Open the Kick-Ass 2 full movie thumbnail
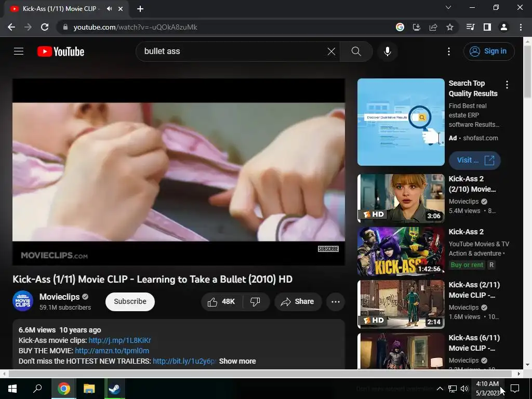532x399 pixels. pos(401,251)
